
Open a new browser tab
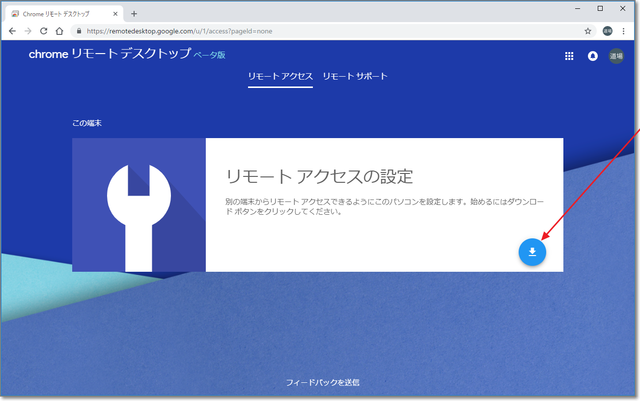pos(134,13)
